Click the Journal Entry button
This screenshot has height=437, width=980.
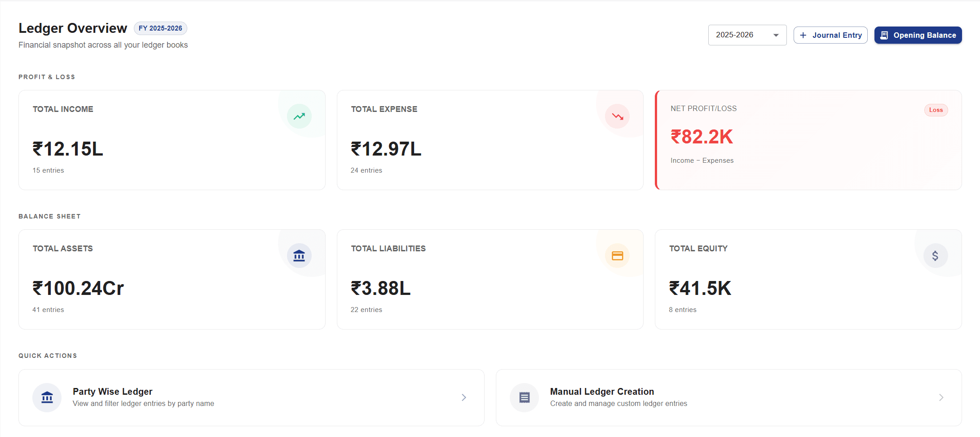tap(830, 35)
